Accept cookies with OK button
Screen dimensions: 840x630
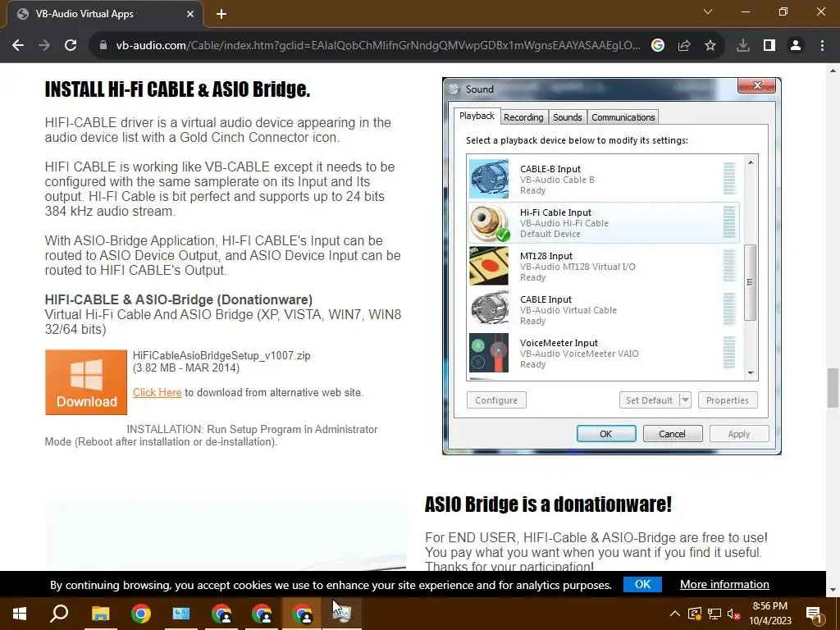click(x=642, y=584)
